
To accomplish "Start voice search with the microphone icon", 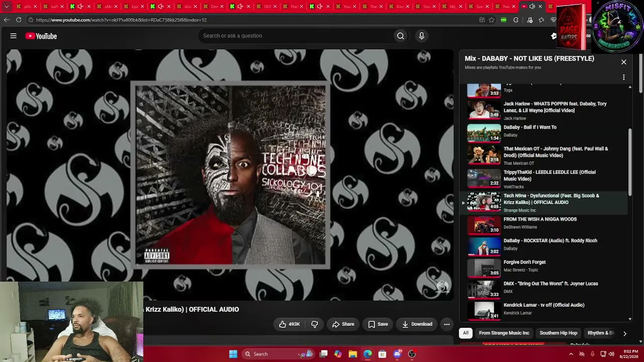I will (422, 36).
